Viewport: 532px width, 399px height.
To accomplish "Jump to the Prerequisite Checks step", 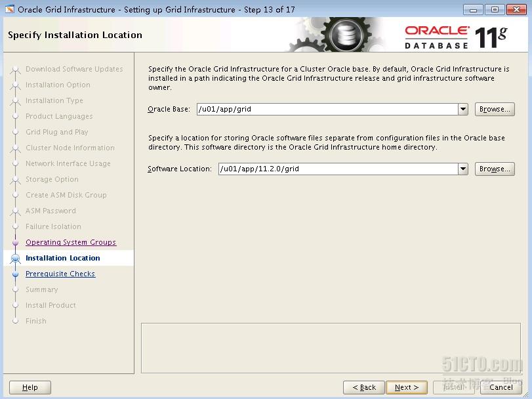I will (60, 274).
